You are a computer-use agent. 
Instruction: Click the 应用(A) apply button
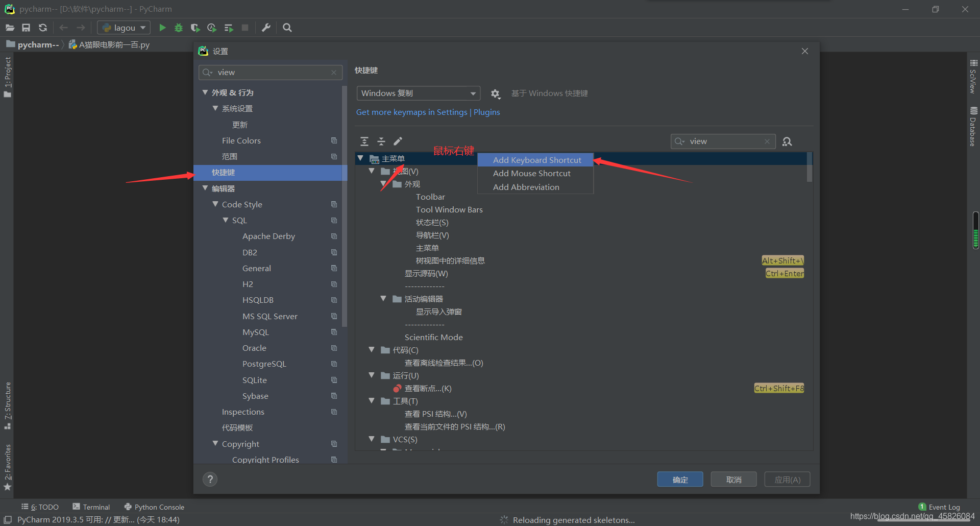[x=787, y=480]
